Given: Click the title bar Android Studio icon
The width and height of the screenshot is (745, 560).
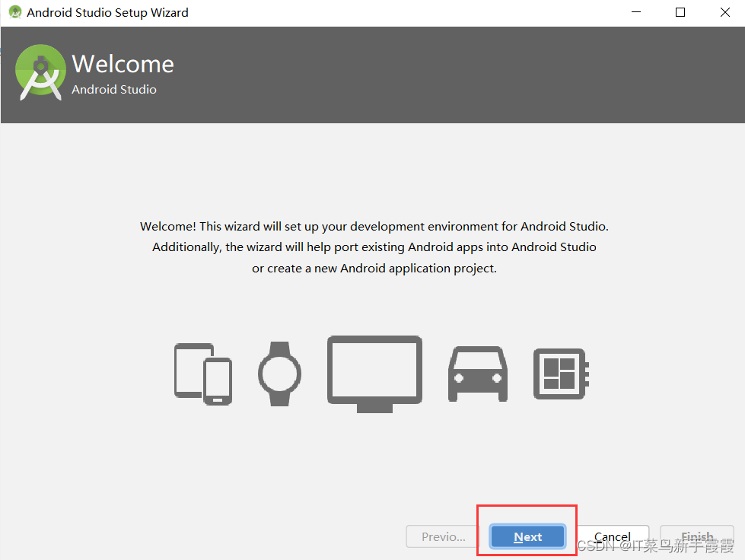Looking at the screenshot, I should pos(15,12).
